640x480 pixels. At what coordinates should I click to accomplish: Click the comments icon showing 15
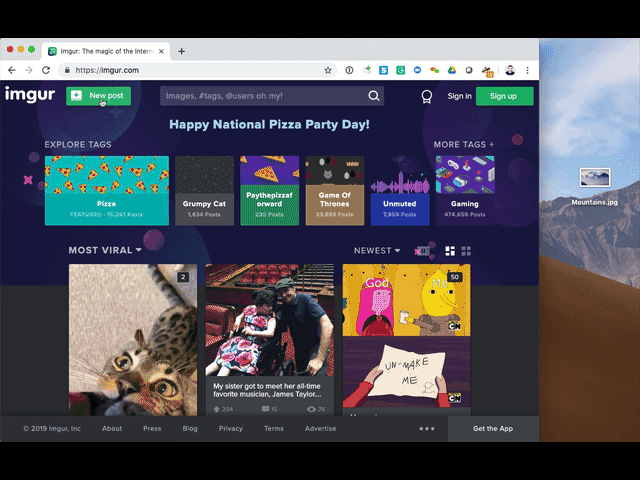[x=265, y=409]
